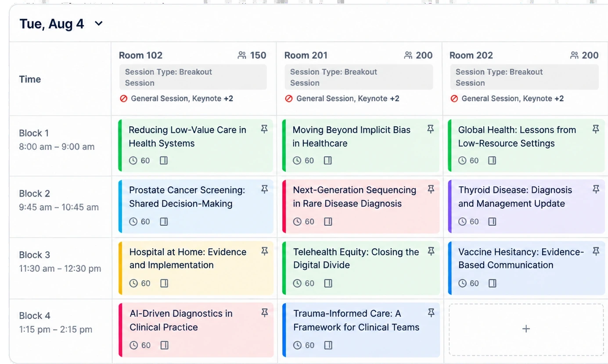Open side panel icon for Thyroid Disease session

(492, 221)
